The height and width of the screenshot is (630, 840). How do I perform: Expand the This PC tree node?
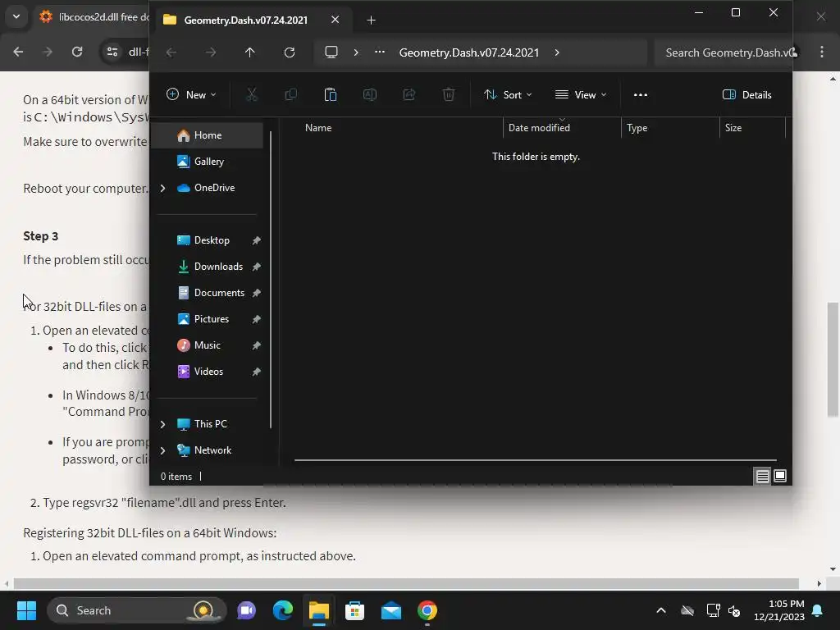tap(163, 424)
